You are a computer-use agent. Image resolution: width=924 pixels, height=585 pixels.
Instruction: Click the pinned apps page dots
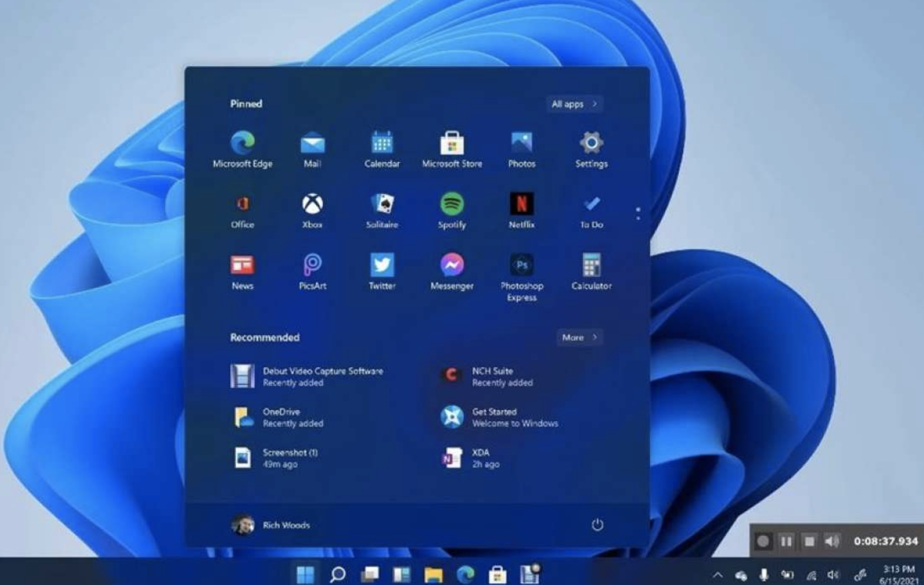[638, 214]
